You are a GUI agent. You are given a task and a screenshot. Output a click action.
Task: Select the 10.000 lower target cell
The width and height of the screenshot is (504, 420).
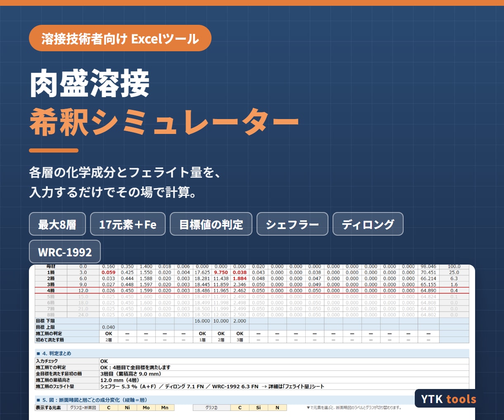click(221, 321)
